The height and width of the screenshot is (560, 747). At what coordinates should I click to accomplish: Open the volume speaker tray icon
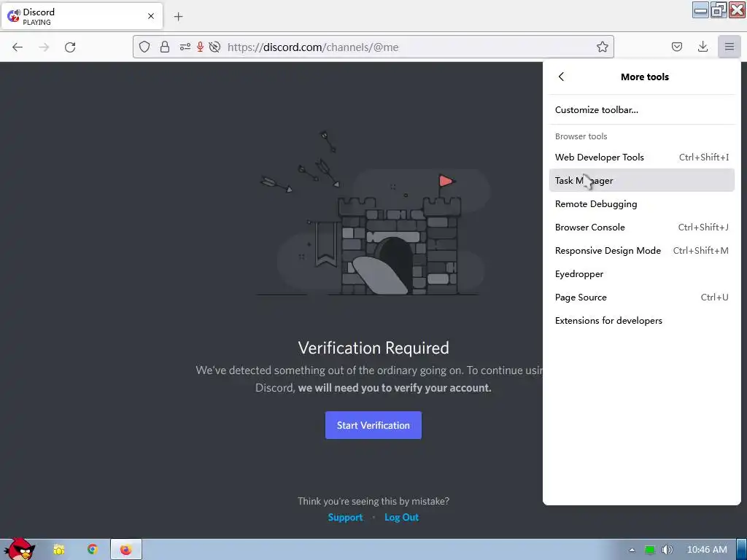point(667,550)
